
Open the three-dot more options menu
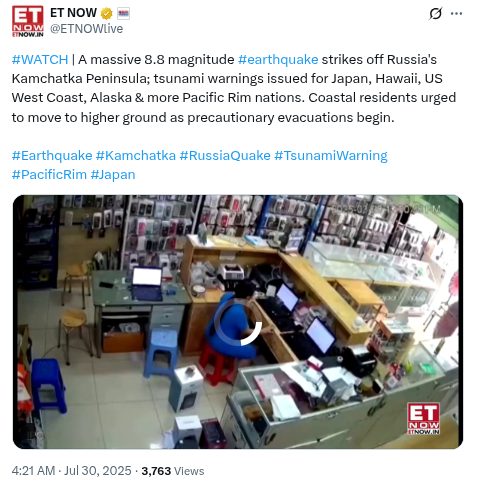[x=456, y=14]
